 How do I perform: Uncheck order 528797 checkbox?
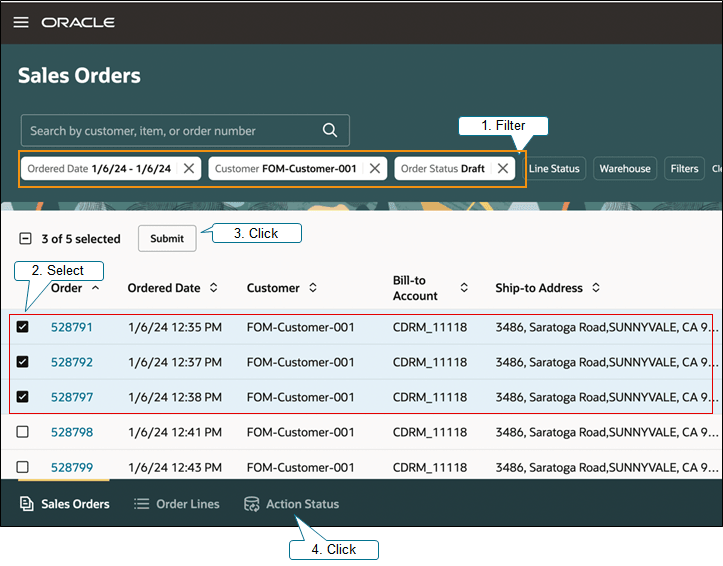[x=23, y=397]
